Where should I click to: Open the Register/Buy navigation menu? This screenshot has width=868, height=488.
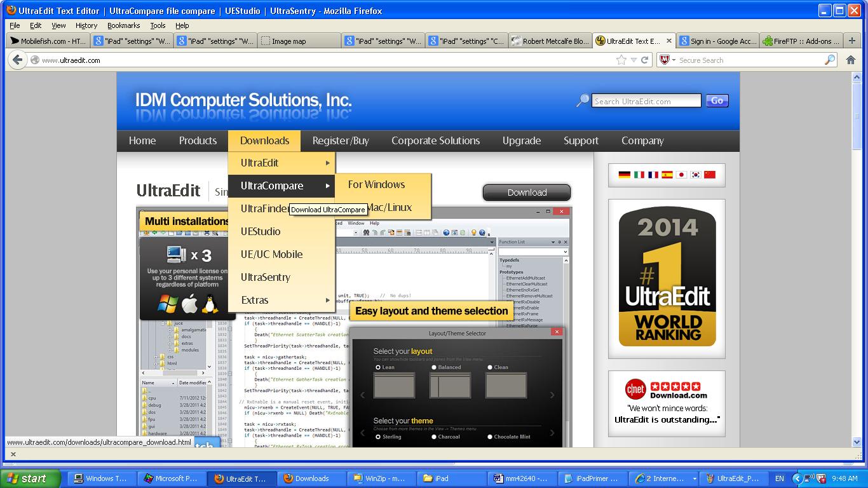coord(341,141)
